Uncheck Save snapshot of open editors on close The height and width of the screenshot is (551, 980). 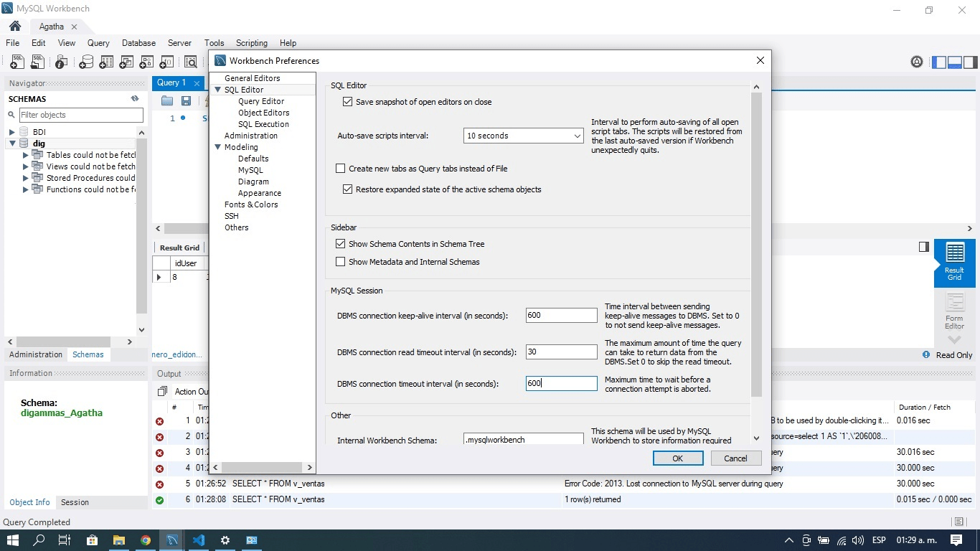click(x=348, y=102)
